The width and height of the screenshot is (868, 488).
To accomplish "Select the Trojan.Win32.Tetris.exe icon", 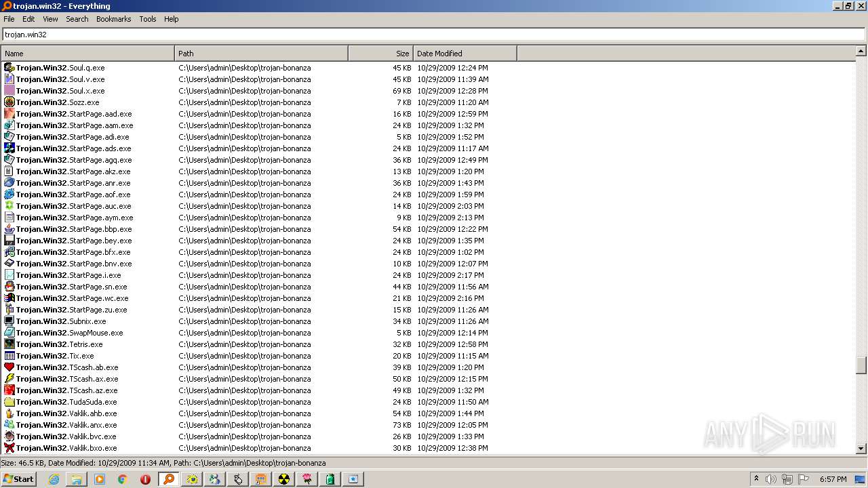I will tap(9, 344).
